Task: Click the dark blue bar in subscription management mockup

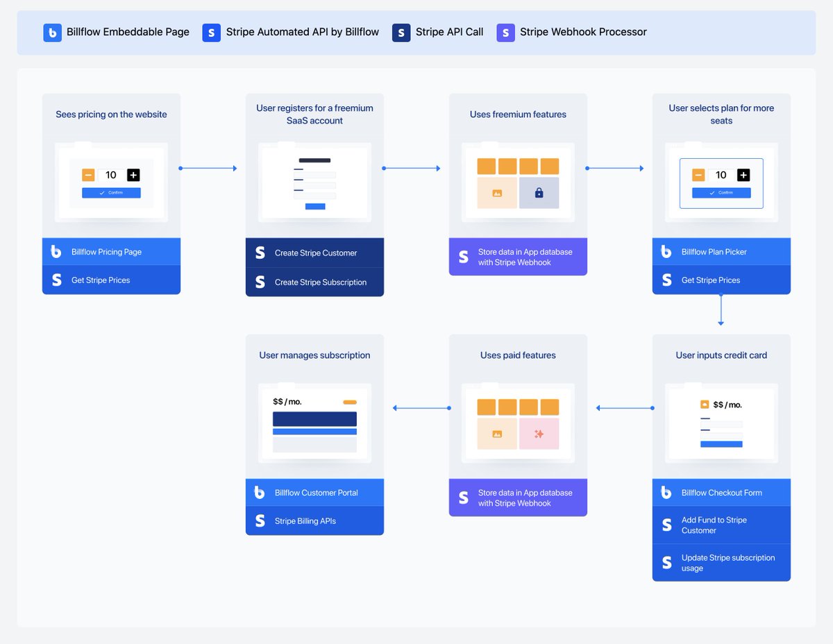Action: (x=314, y=419)
